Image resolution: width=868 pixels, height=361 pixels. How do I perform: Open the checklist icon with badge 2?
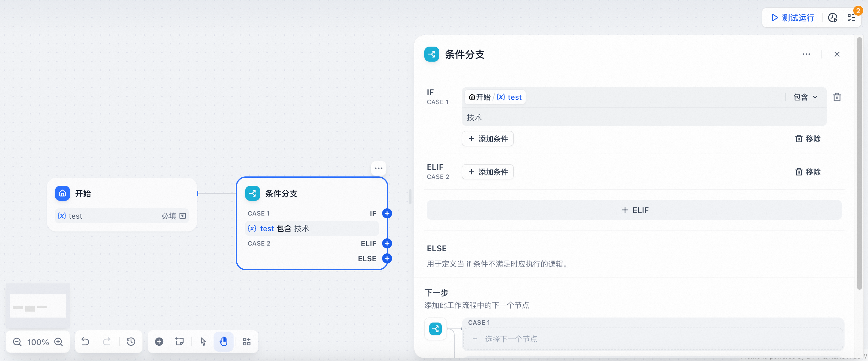click(x=851, y=18)
